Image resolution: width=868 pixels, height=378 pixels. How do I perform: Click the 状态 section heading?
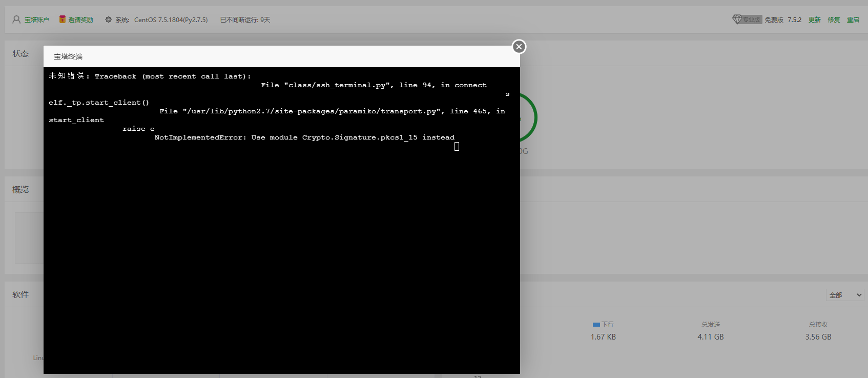click(x=20, y=53)
